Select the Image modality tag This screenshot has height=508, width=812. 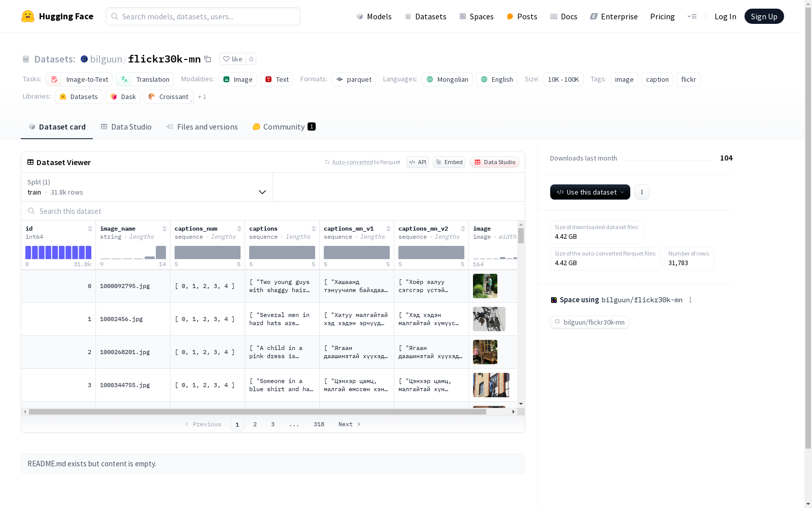point(238,79)
